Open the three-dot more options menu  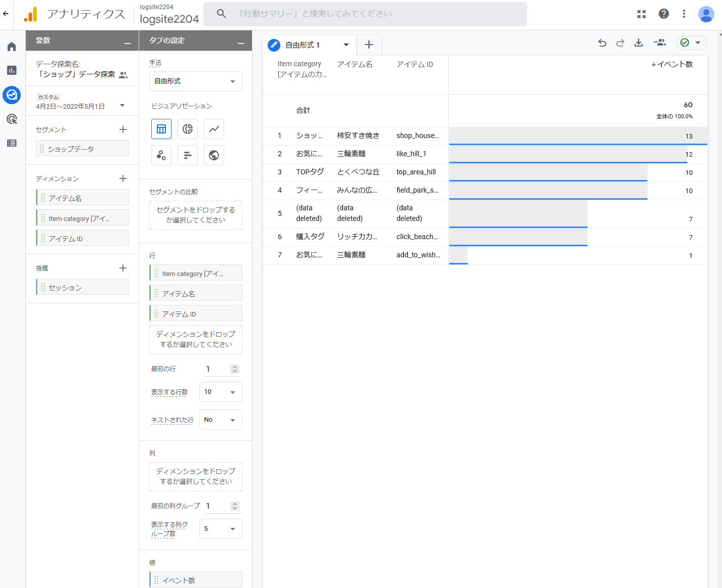pos(684,14)
